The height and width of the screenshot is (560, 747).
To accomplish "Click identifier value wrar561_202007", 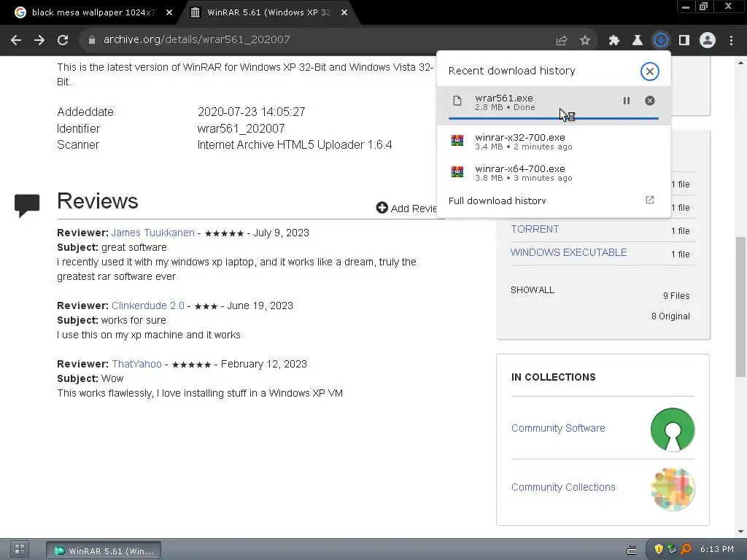I will coord(241,128).
